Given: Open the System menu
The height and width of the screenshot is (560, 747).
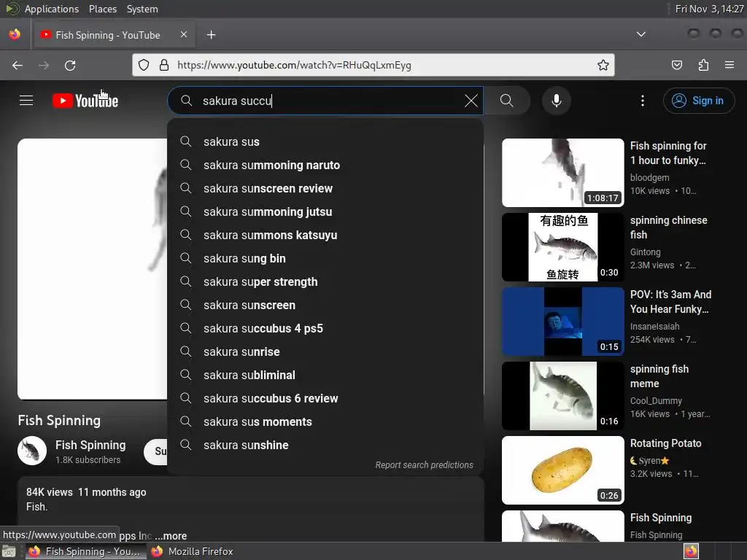Looking at the screenshot, I should [142, 9].
